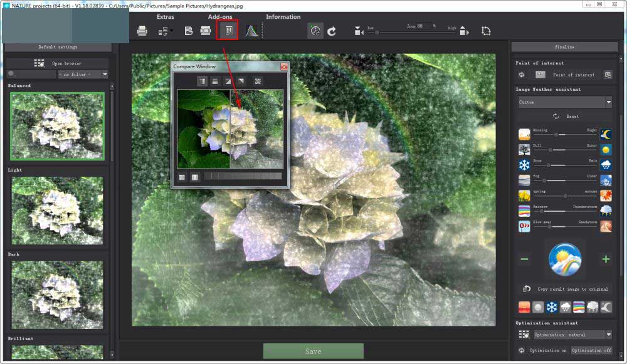Show the histogram icon
Viewport: 627px width, 364px height.
pos(251,31)
